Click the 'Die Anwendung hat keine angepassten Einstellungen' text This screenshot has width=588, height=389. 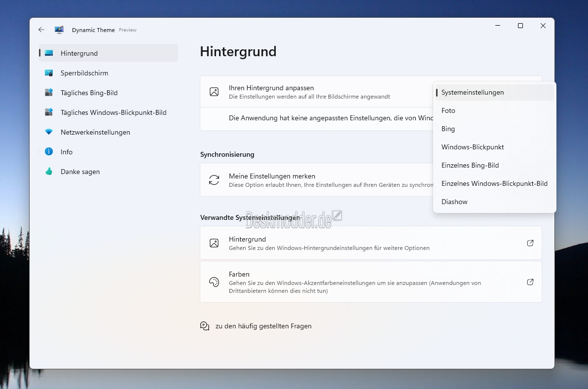(331, 118)
